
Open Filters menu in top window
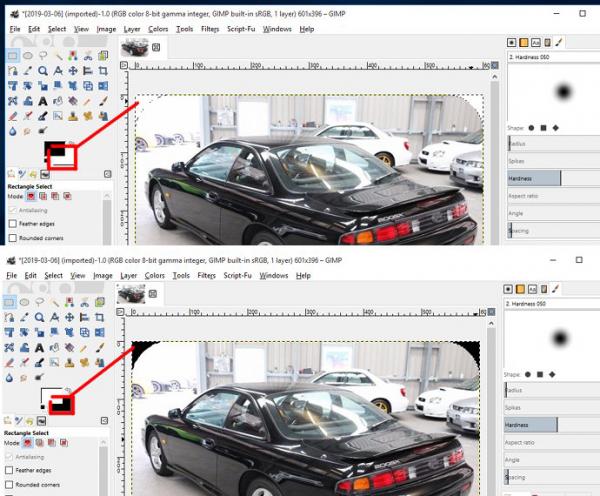(210, 29)
